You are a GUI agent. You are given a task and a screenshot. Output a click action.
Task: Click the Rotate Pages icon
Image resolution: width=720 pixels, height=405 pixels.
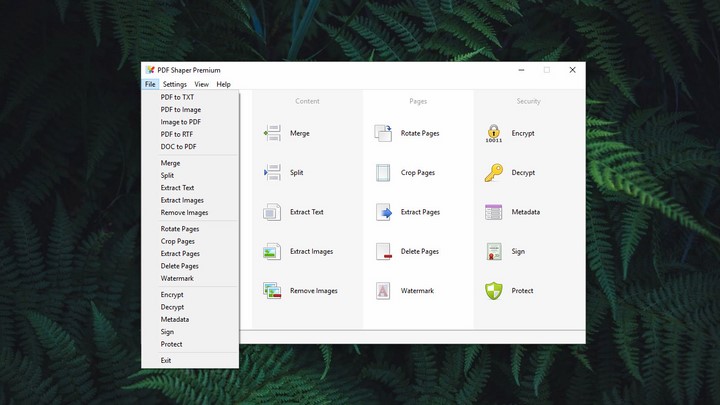tap(383, 133)
